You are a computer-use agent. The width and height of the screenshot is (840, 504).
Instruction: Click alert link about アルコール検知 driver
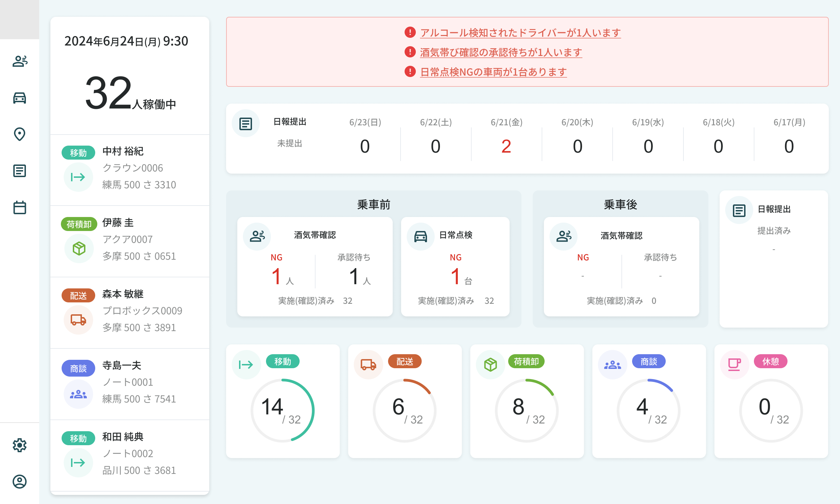(520, 33)
